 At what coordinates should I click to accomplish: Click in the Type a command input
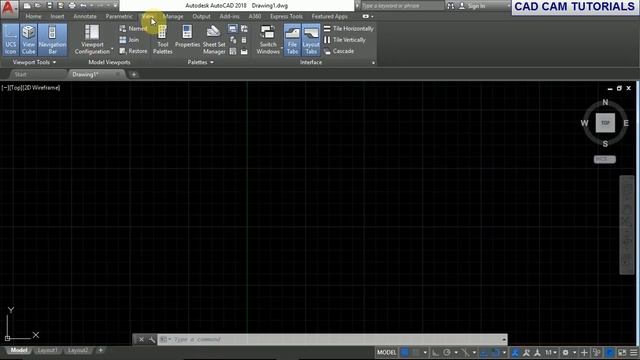(331, 340)
